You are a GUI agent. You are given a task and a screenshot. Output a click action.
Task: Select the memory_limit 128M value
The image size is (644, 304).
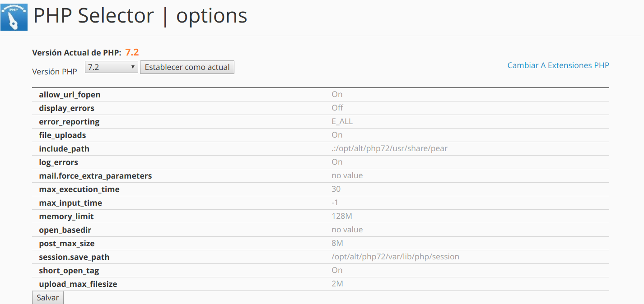click(341, 216)
